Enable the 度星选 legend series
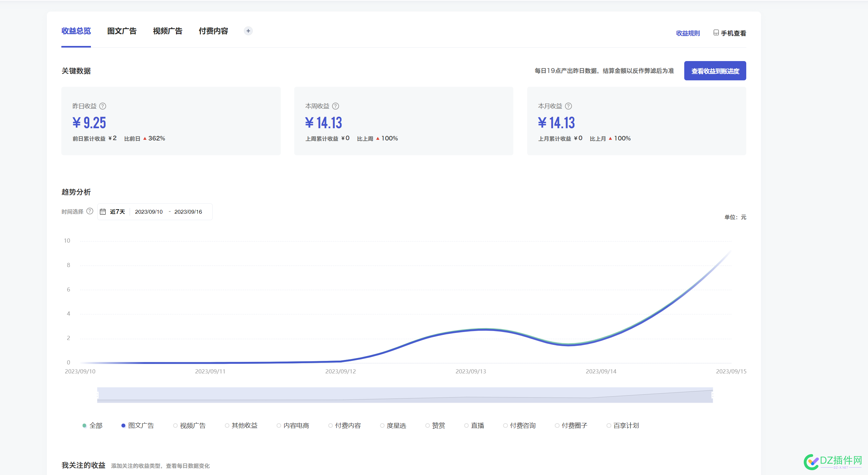The height and width of the screenshot is (475, 868). pyautogui.click(x=393, y=426)
